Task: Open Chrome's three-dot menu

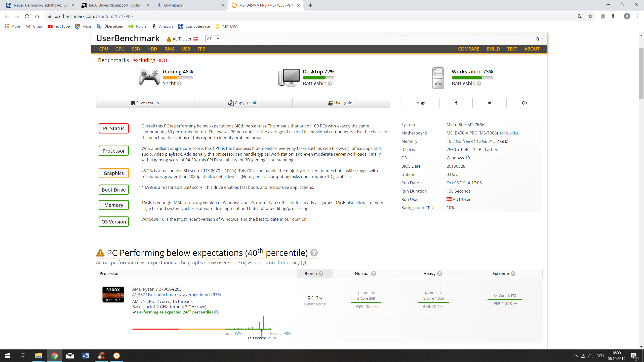Action: coord(637,16)
